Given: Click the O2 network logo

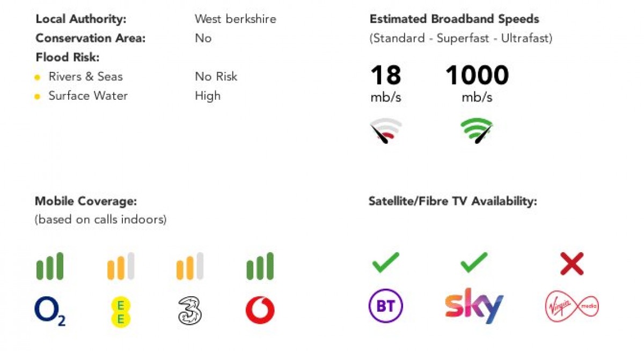Looking at the screenshot, I should tap(50, 312).
